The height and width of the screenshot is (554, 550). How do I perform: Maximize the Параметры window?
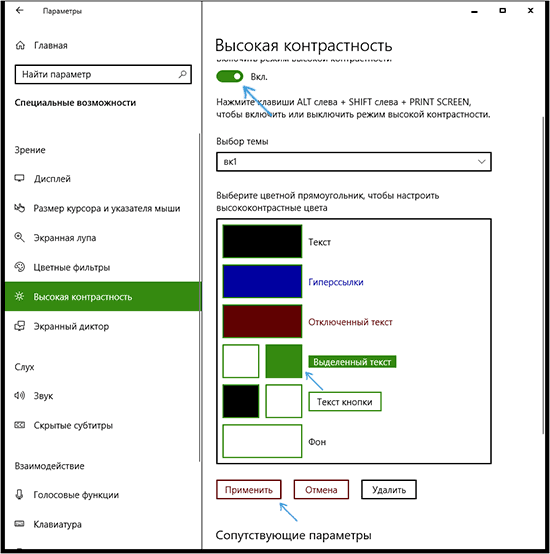[x=502, y=11]
